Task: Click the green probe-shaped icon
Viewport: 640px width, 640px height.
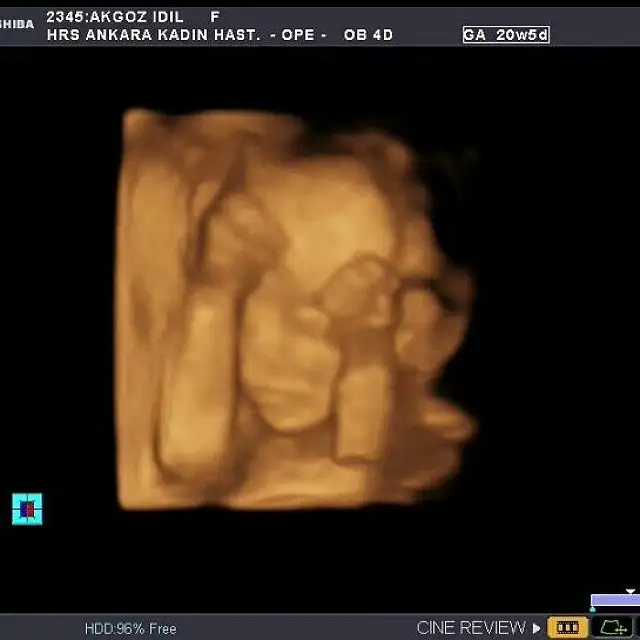Action: coord(614,627)
